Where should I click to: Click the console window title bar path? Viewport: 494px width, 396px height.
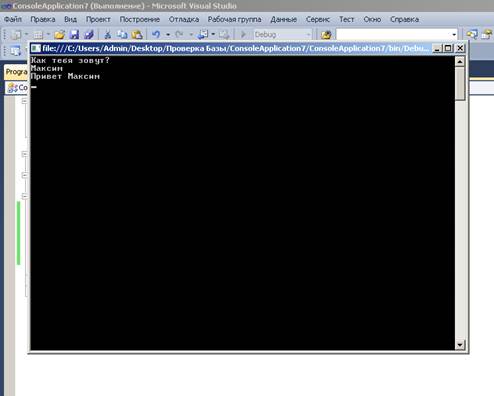pyautogui.click(x=235, y=49)
